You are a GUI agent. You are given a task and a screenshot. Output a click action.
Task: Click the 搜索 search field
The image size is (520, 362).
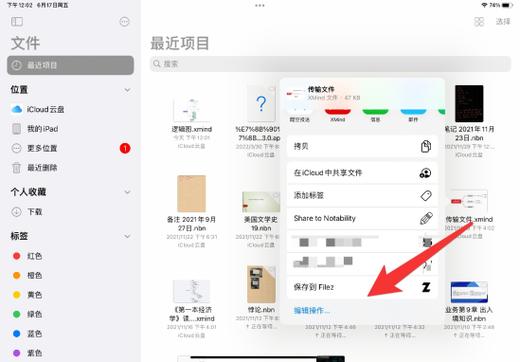click(330, 64)
